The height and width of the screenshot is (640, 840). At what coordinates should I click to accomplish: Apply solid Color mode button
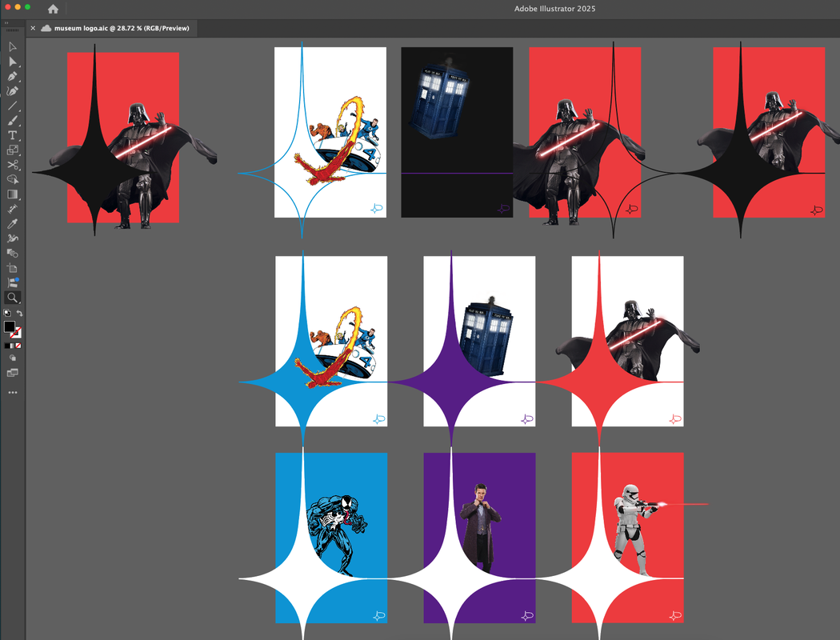[7, 346]
